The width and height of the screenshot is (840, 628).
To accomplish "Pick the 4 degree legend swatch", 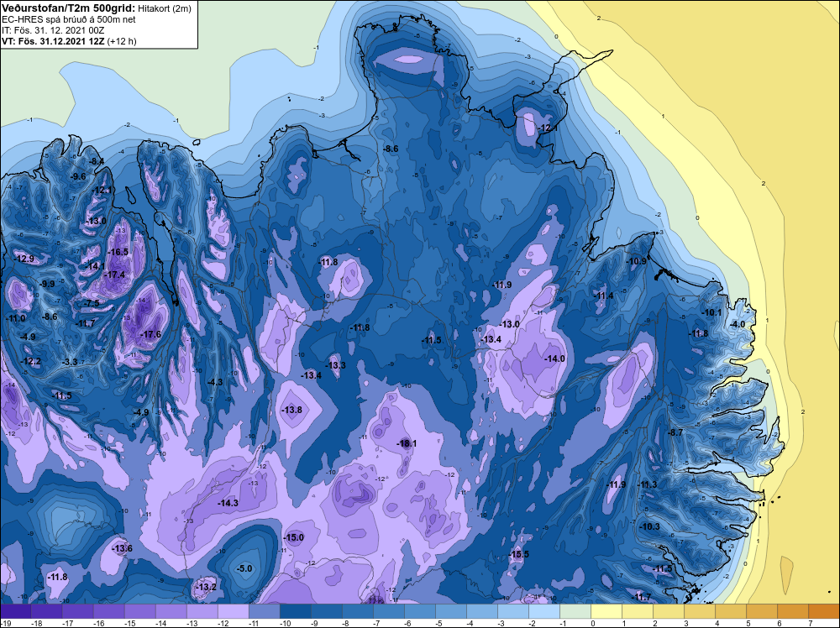I will click(730, 611).
